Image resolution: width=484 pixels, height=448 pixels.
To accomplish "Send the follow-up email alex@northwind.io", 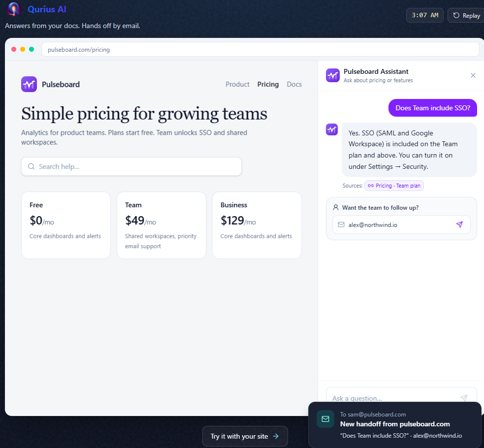I will click(x=459, y=224).
